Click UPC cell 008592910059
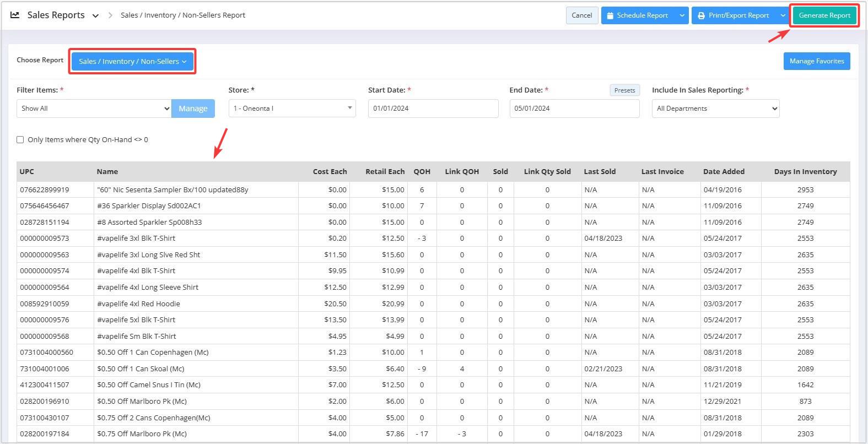The height and width of the screenshot is (444, 868). tap(45, 304)
